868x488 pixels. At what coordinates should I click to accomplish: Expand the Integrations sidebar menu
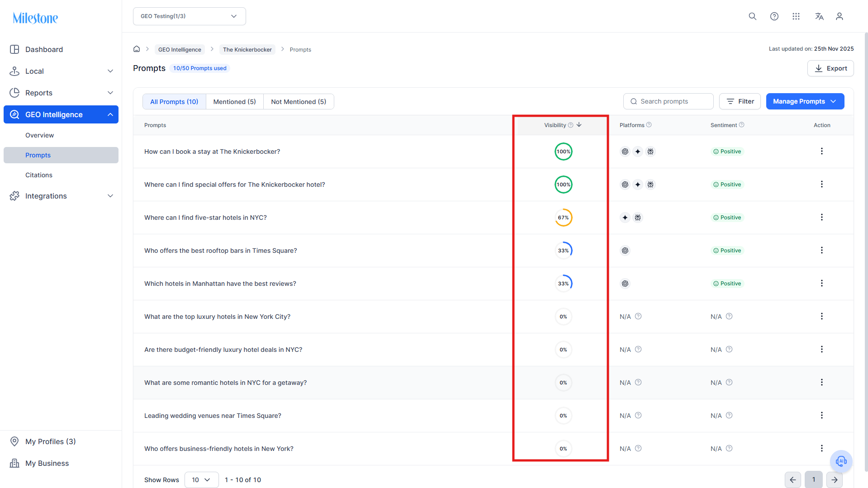click(x=61, y=196)
